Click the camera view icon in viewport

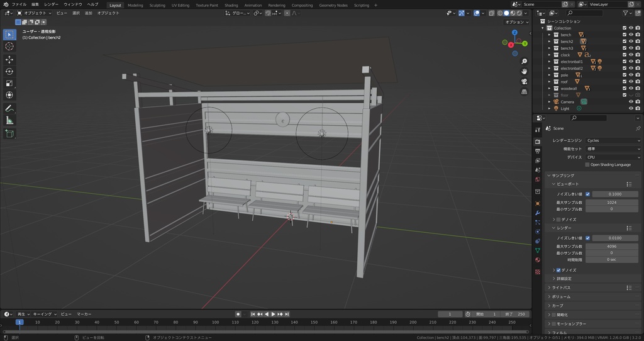point(524,82)
